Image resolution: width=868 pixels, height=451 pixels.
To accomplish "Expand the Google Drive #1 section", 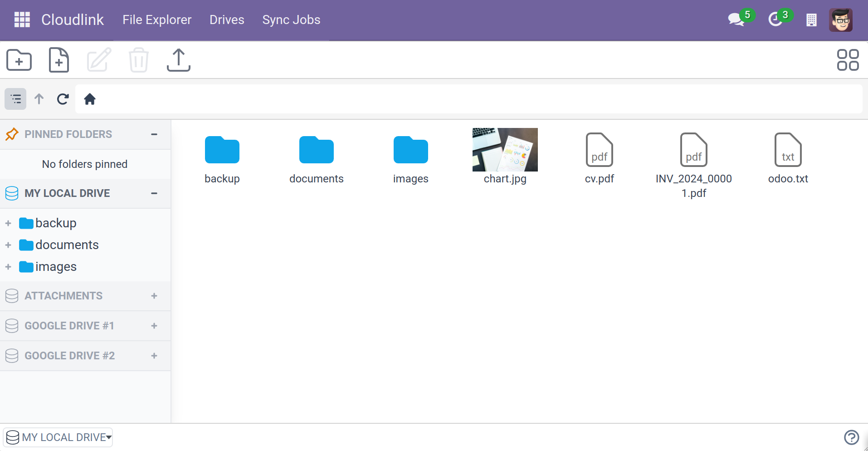I will [x=154, y=326].
